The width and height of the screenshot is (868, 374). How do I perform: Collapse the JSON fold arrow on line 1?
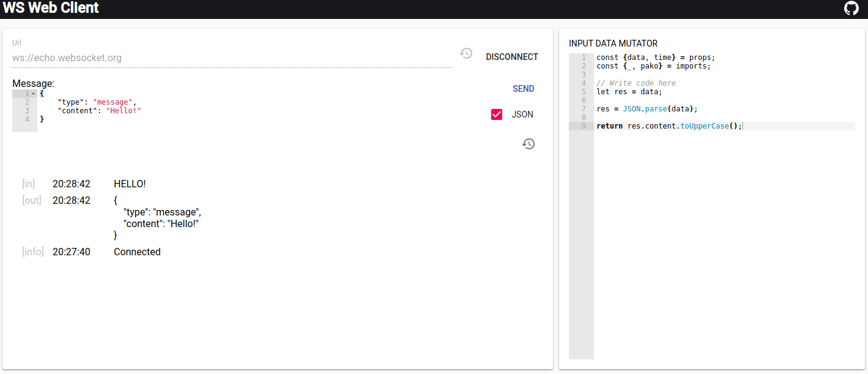coord(33,94)
